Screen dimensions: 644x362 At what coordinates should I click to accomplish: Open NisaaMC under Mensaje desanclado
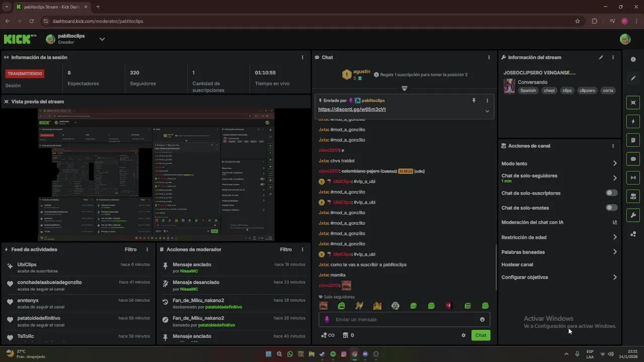point(189,289)
